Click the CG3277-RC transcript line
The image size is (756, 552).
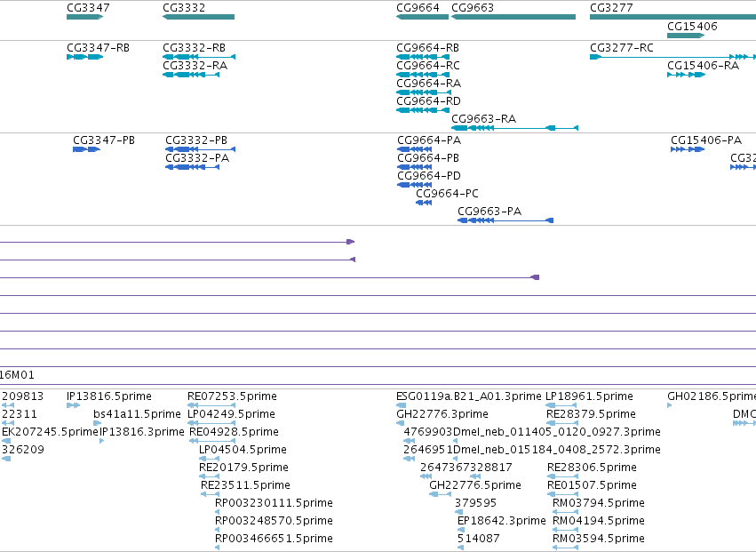tap(673, 57)
